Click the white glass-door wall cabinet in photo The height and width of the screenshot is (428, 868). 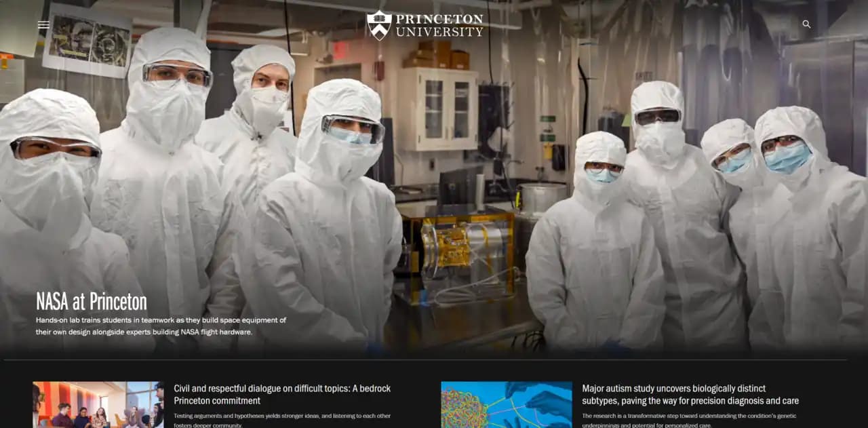pos(438,109)
